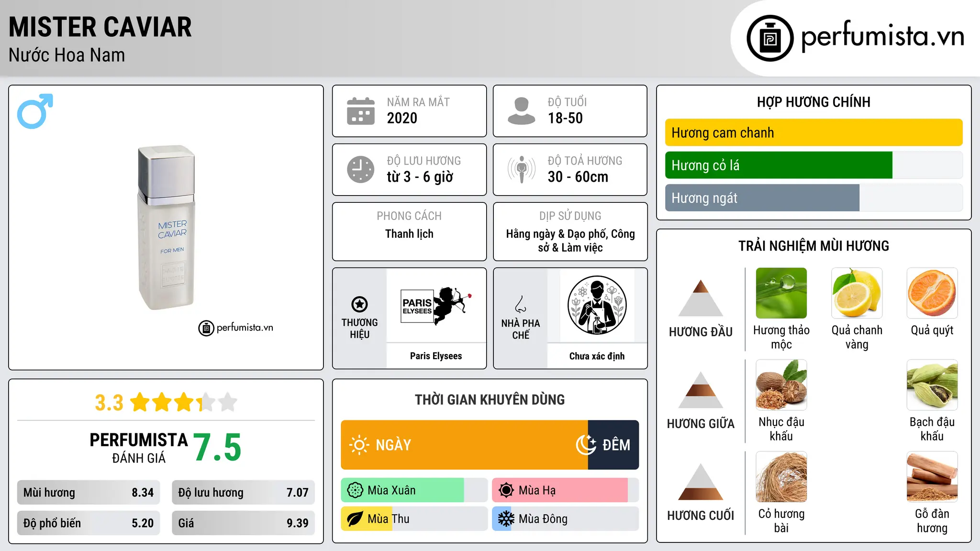The height and width of the screenshot is (551, 980).
Task: Click the blue male gender symbol icon
Action: pos(35,111)
